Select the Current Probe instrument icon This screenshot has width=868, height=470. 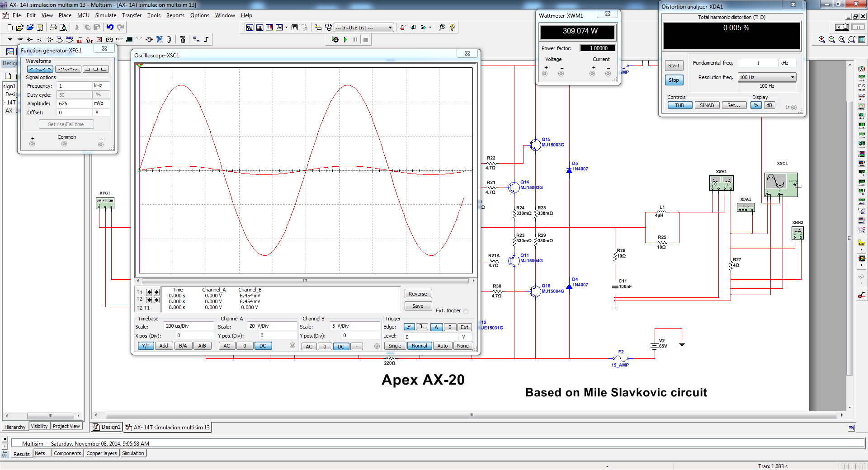[862, 295]
